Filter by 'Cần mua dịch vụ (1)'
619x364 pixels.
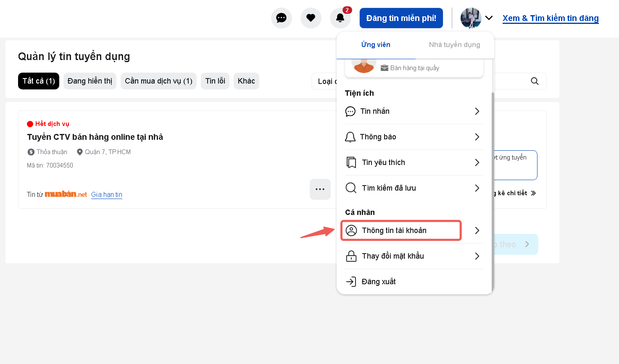[x=158, y=81]
